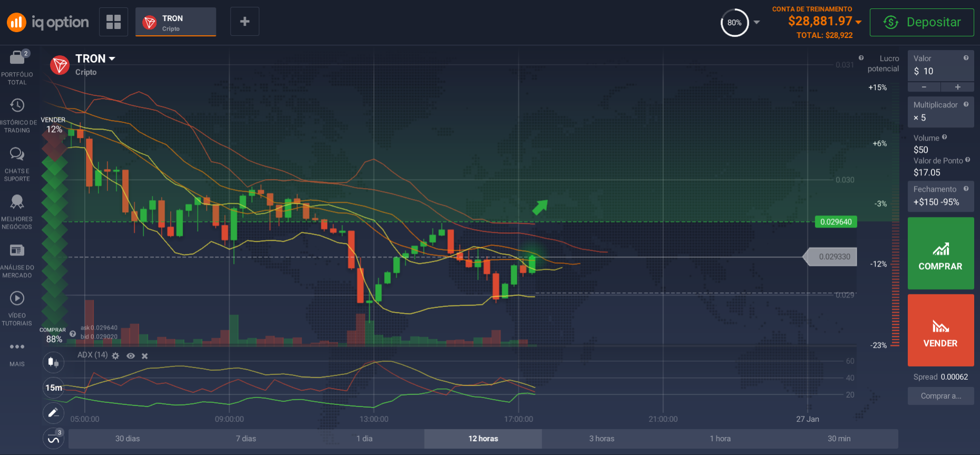
Task: Click the Lucro potencial help icon
Action: coord(861,58)
